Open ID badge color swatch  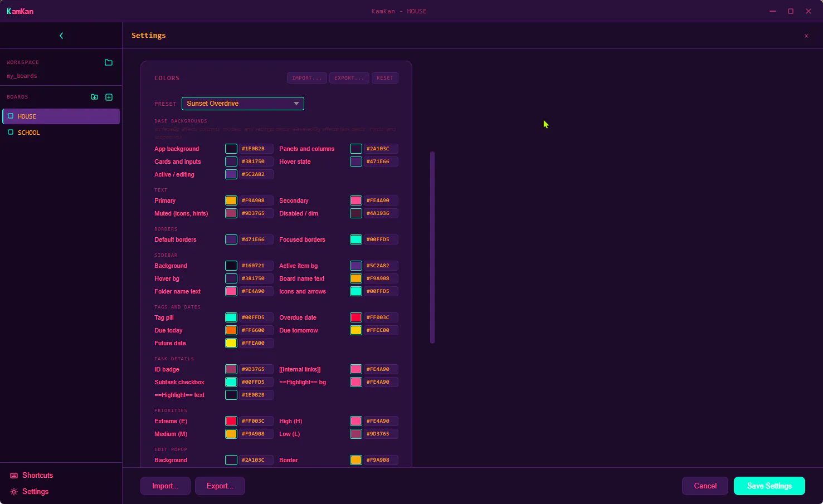tap(231, 369)
